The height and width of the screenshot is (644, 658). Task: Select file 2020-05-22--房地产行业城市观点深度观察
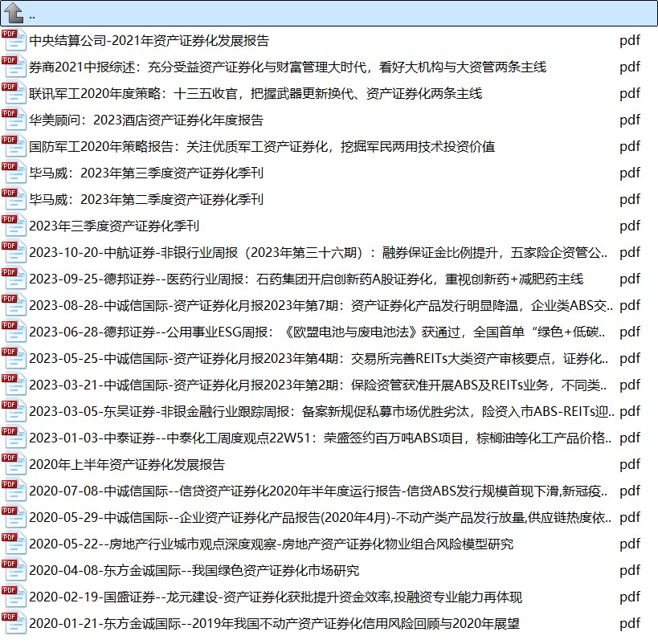click(x=271, y=544)
